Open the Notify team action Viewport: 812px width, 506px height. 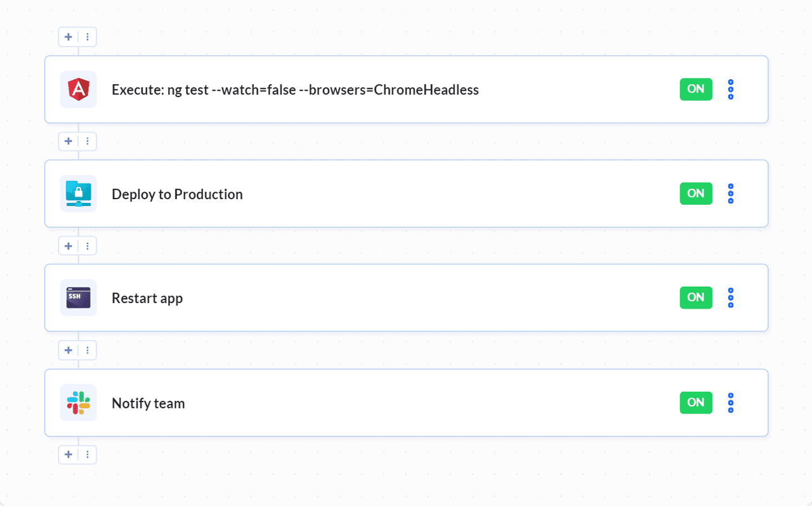coord(406,403)
